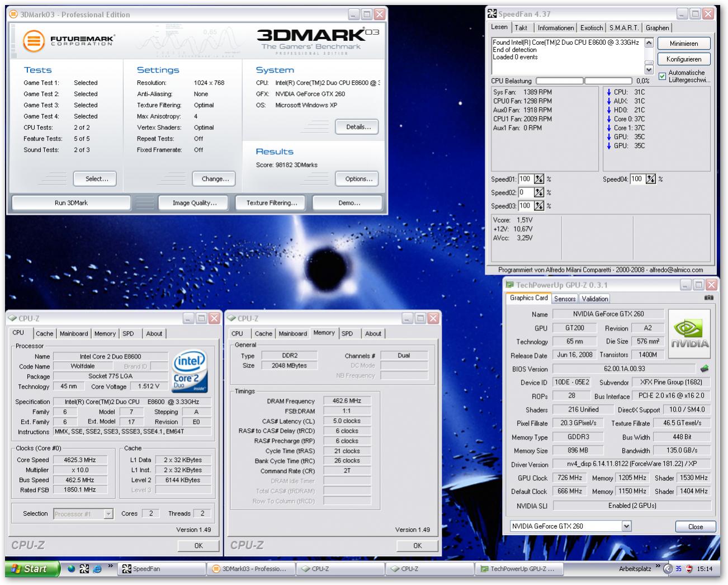Open the Cache tab in left CPU-Z window
728x585 pixels.
(x=45, y=333)
